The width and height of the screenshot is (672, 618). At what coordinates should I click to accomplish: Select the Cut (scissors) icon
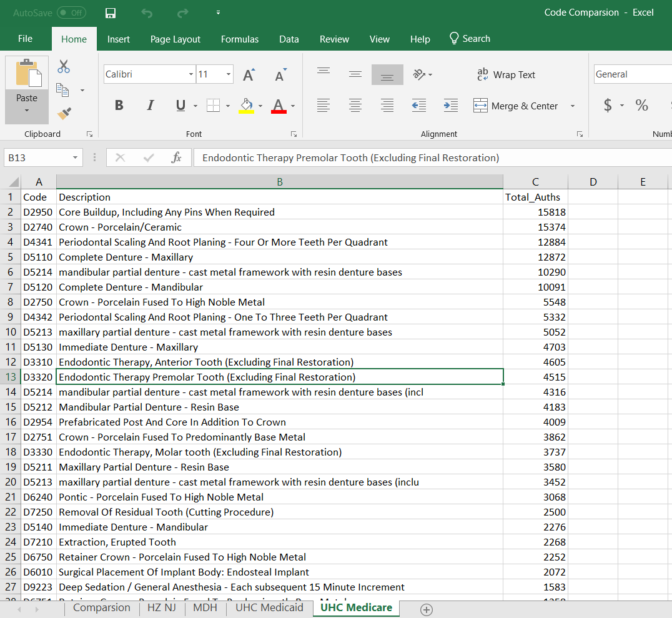point(63,67)
